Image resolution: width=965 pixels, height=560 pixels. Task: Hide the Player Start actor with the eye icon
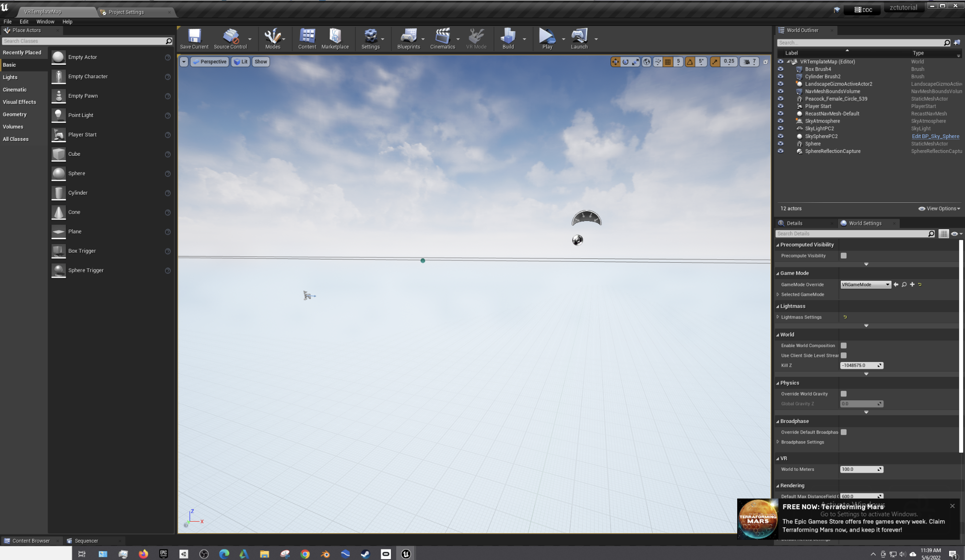click(780, 106)
